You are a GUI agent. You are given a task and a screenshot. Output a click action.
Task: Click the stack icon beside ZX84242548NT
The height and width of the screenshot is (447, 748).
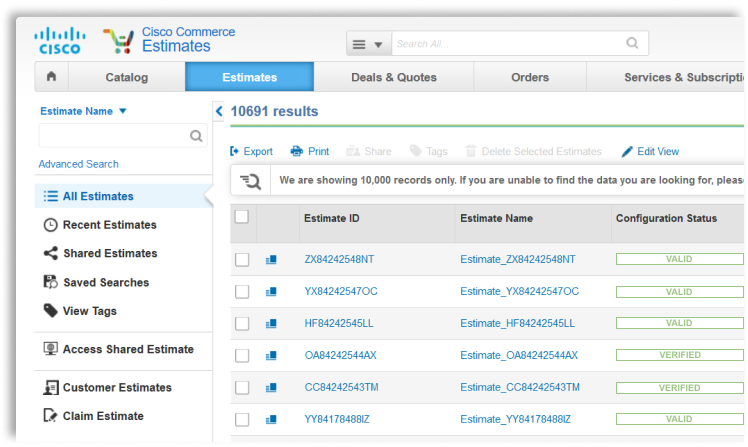tap(271, 260)
